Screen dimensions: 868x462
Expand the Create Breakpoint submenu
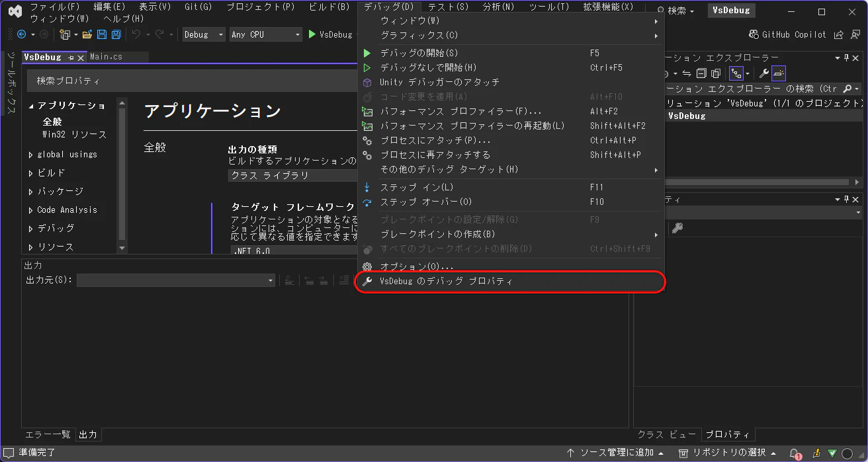tap(511, 234)
